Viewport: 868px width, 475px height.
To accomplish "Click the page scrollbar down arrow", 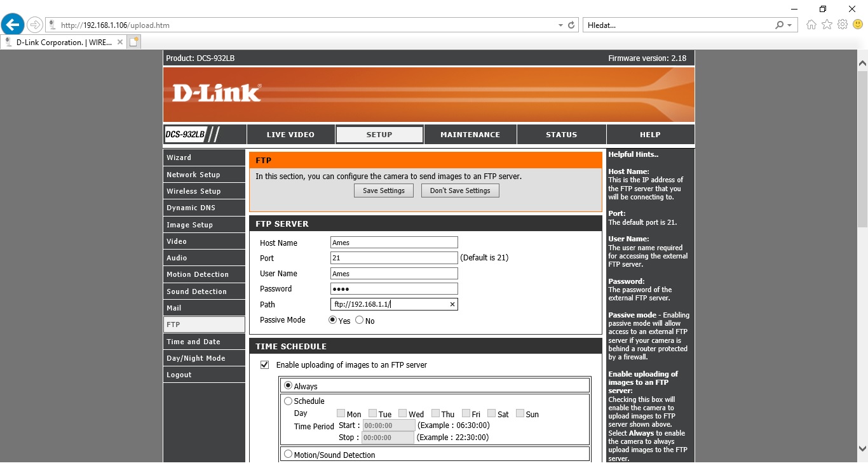I will (x=862, y=450).
